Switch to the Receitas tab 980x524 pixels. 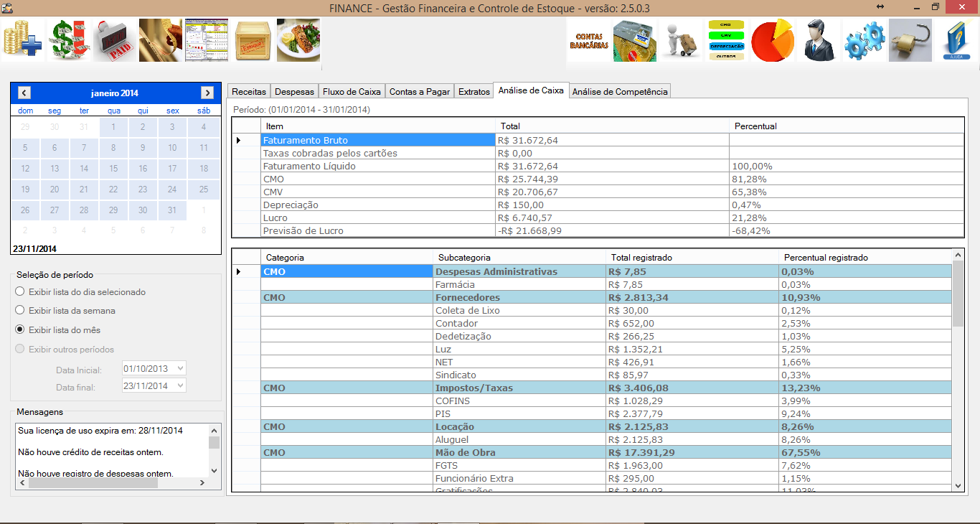coord(249,91)
